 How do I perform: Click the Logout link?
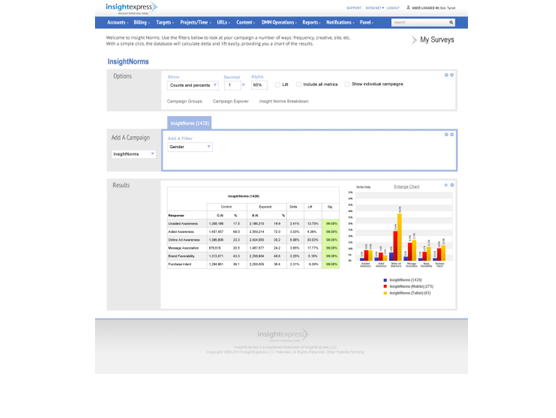pos(393,8)
